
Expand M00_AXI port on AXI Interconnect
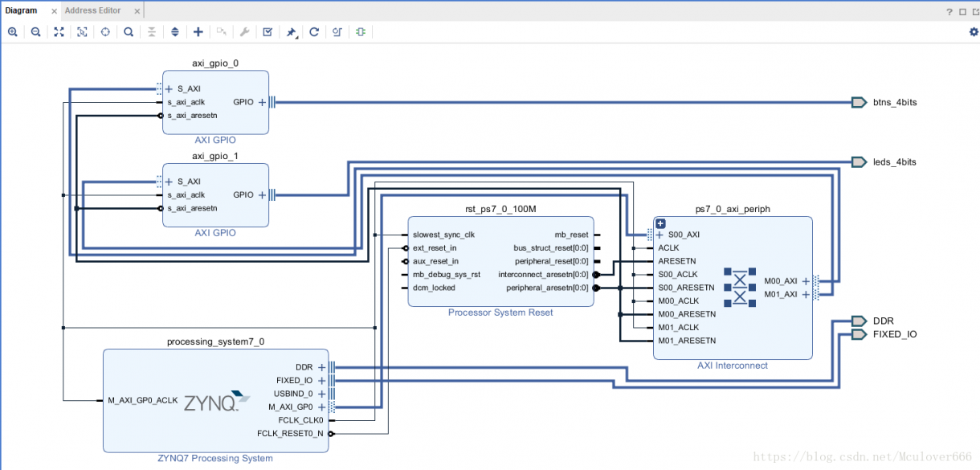tap(806, 281)
